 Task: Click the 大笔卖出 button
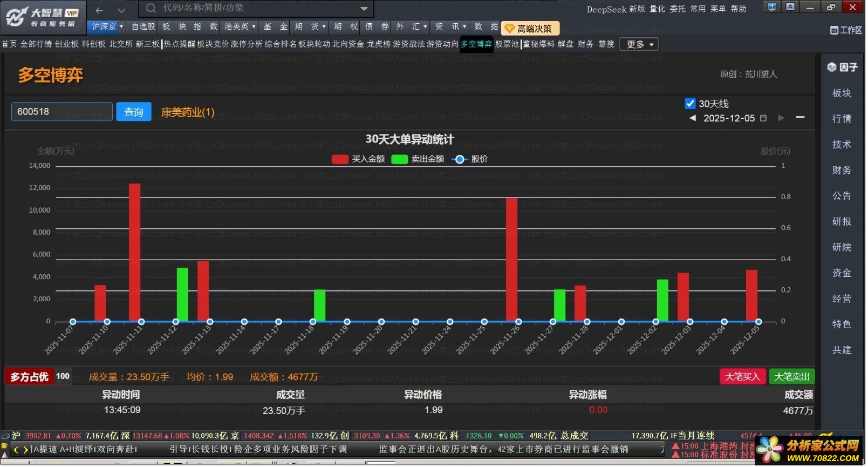click(x=791, y=377)
